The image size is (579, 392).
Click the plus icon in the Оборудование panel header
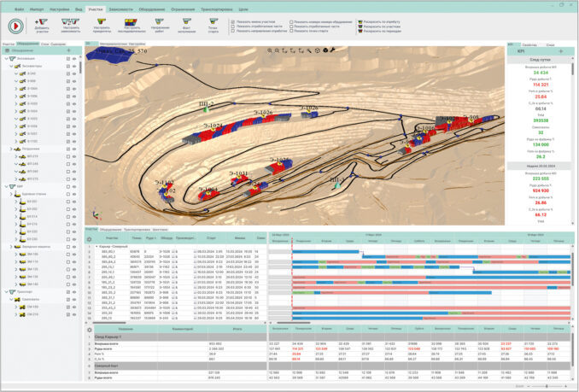coord(68,50)
